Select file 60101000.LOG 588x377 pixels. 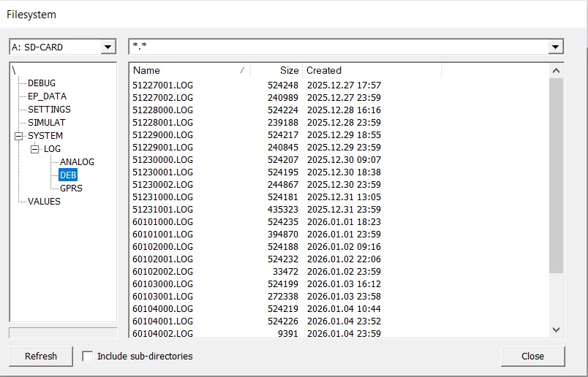pos(163,221)
